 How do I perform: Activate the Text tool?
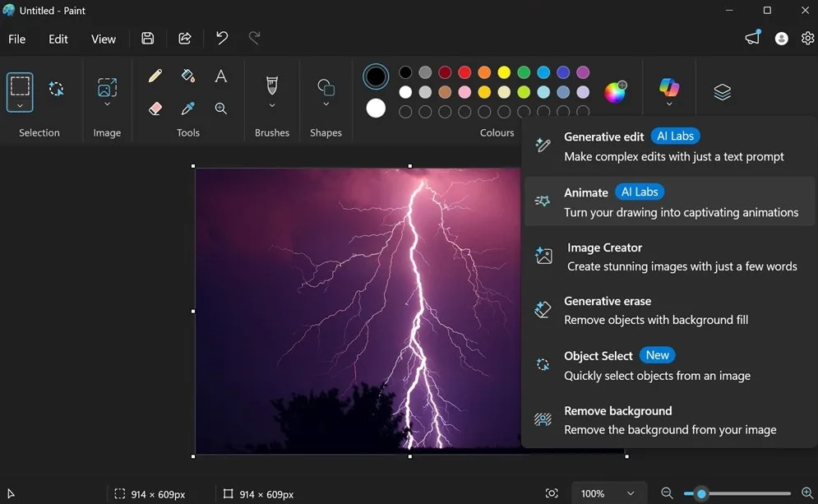pyautogui.click(x=220, y=75)
